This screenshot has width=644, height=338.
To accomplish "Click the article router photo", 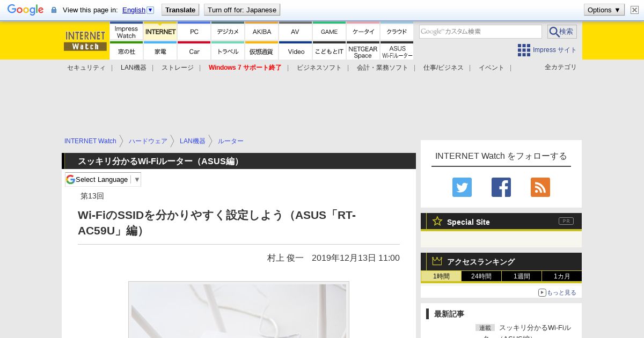I will pyautogui.click(x=239, y=310).
